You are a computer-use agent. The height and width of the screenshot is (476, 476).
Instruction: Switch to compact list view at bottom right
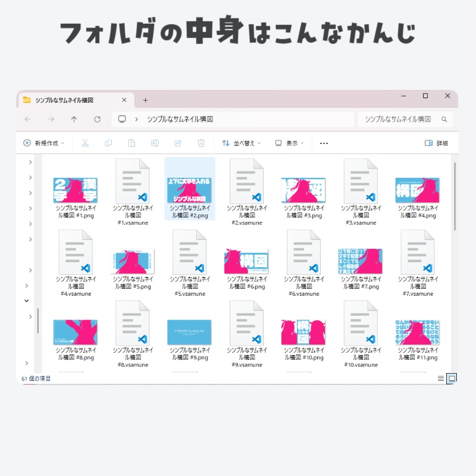440,378
